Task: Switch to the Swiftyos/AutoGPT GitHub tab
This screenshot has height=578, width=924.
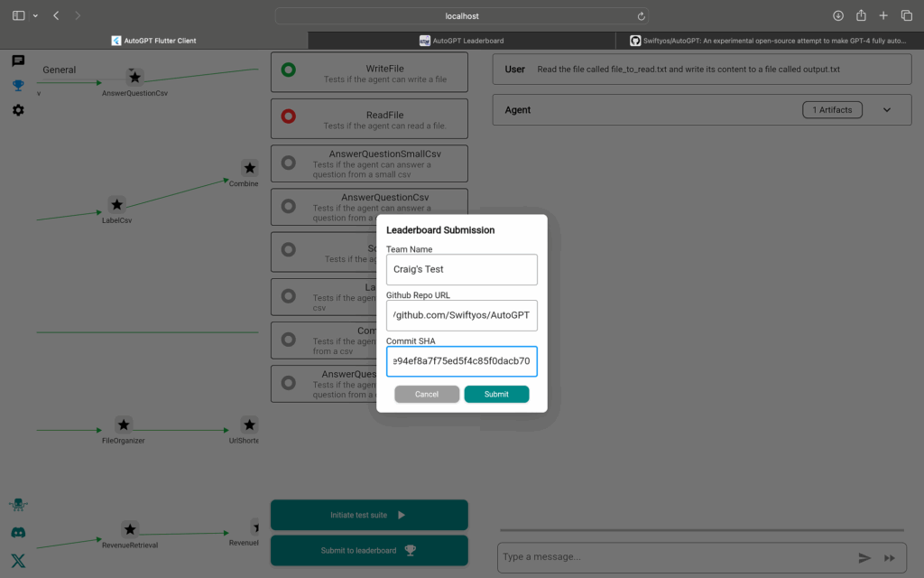Action: 770,41
